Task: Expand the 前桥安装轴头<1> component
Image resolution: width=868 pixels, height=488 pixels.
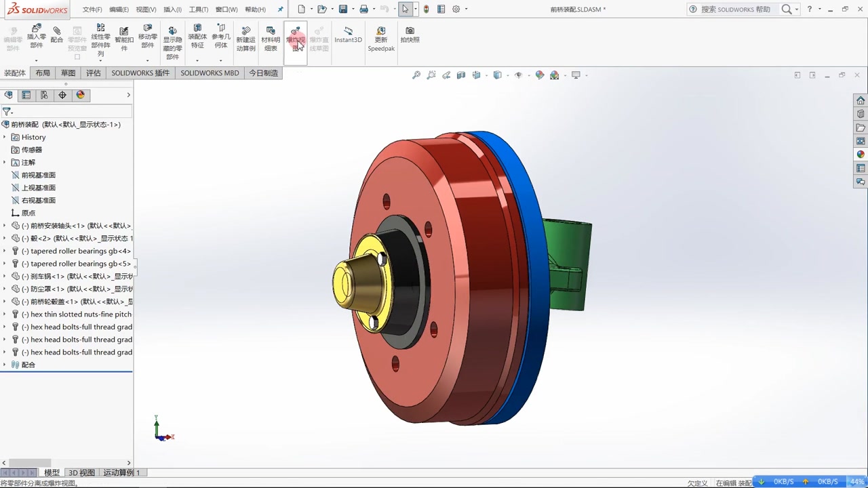Action: click(5, 226)
